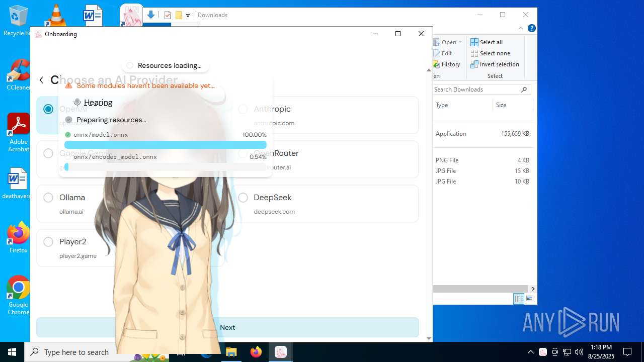Click the pink Onboarding app taskbar icon

click(281, 352)
